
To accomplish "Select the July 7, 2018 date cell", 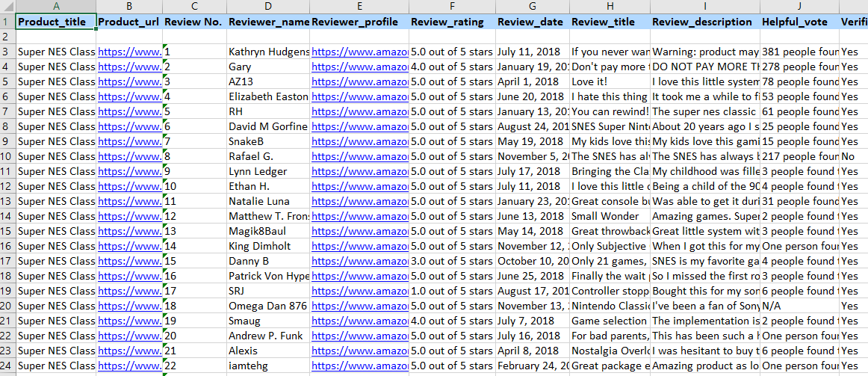I will tap(533, 321).
